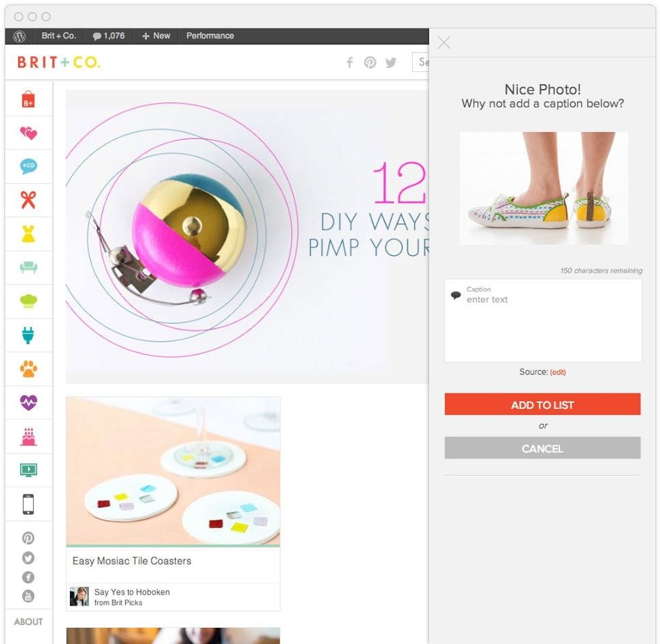660x644 pixels.
Task: Open the B+ shopping bag sidebar icon
Action: point(28,99)
